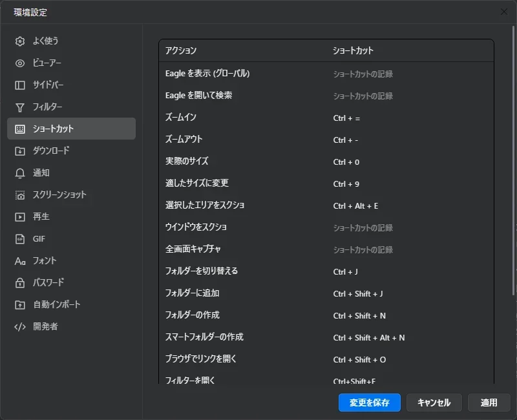Click the キャンセル button

click(434, 403)
